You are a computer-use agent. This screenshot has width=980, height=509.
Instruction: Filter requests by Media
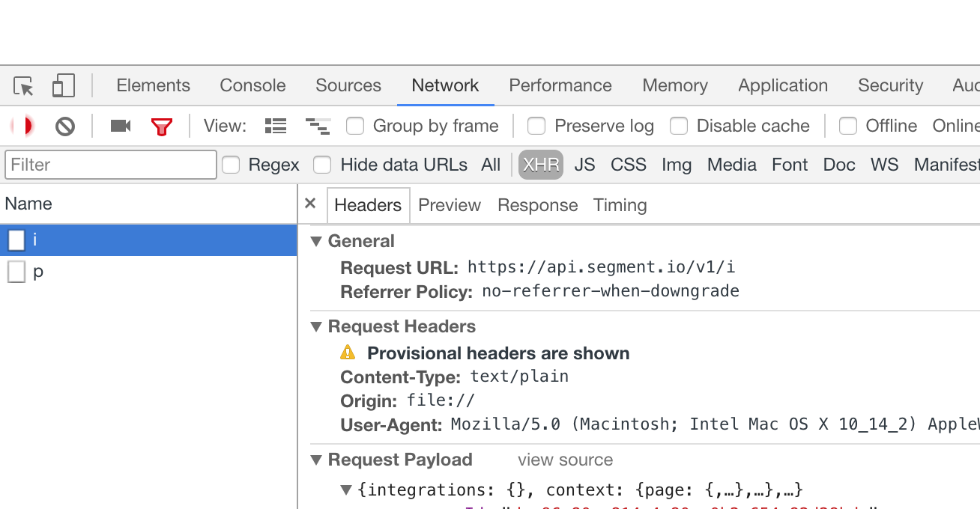[732, 165]
